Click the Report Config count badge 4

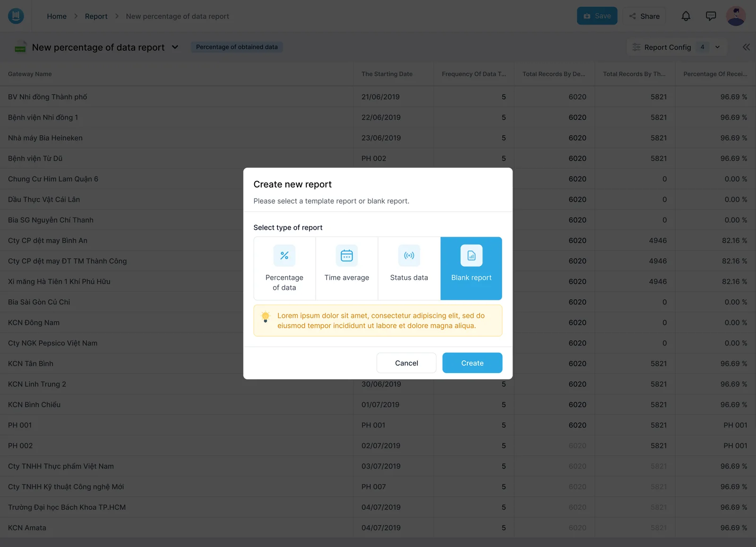(703, 47)
